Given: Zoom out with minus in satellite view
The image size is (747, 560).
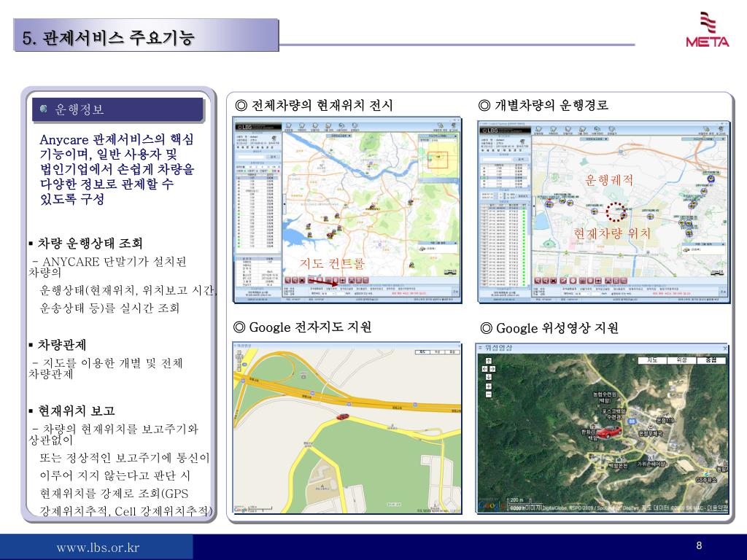Looking at the screenshot, I should (x=488, y=394).
